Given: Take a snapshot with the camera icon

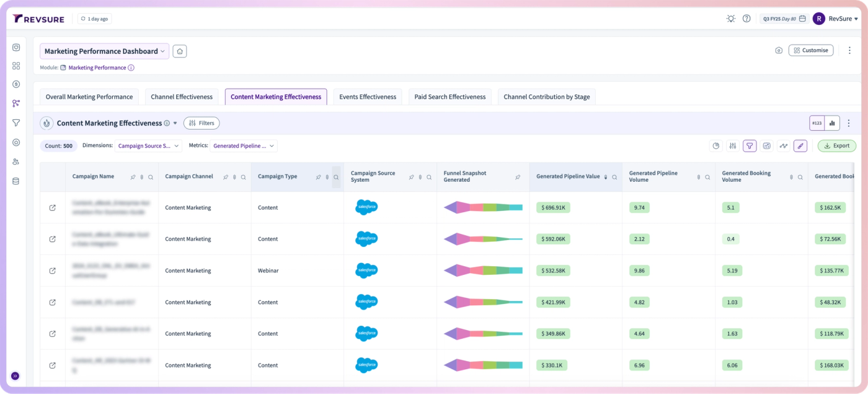Looking at the screenshot, I should point(779,50).
